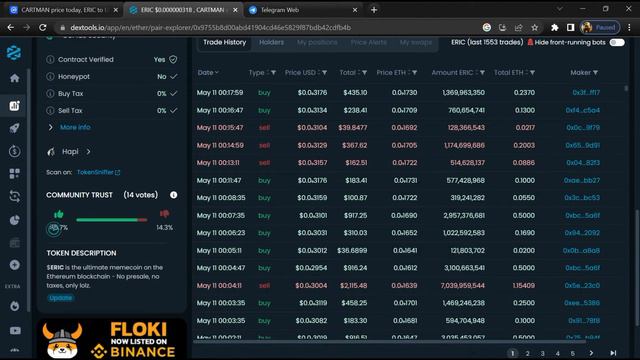This screenshot has width=640, height=360.
Task: Open the rocket launch sidebar icon
Action: pyautogui.click(x=14, y=128)
